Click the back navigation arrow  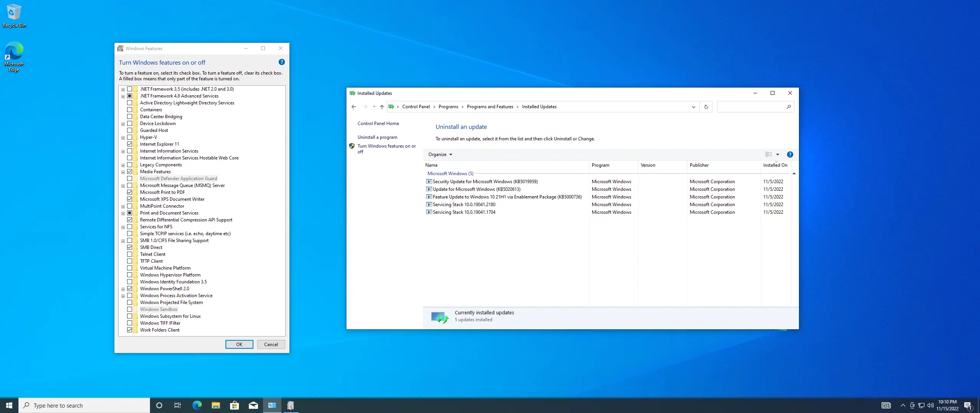(x=354, y=107)
